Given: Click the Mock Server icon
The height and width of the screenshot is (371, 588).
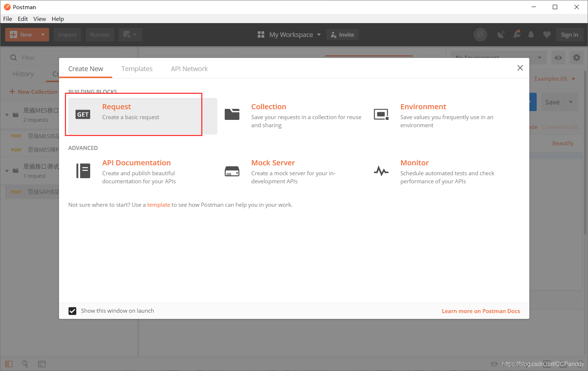Looking at the screenshot, I should point(232,171).
